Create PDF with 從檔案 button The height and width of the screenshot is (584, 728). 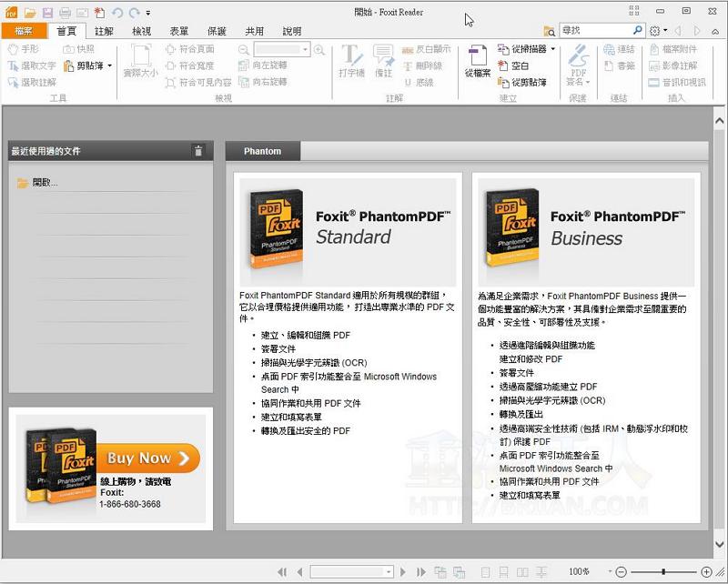pos(478,61)
